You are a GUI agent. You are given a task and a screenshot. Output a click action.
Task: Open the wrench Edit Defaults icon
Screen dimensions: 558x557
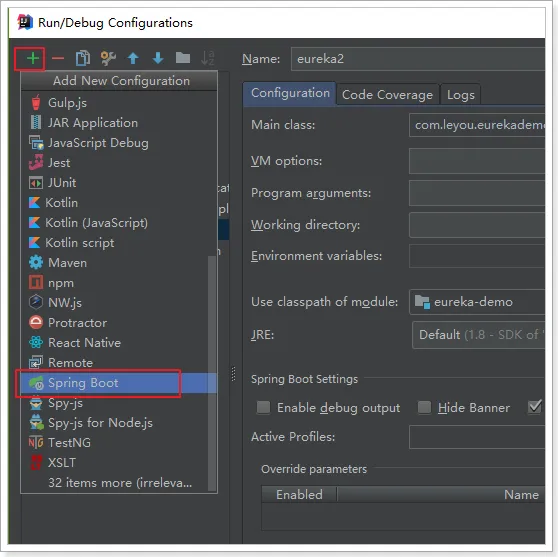click(x=108, y=58)
